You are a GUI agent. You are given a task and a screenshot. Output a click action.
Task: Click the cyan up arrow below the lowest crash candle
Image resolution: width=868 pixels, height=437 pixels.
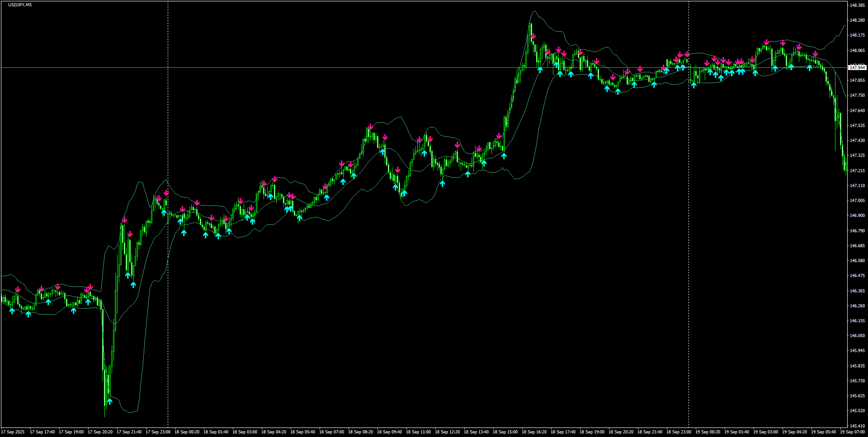109,401
